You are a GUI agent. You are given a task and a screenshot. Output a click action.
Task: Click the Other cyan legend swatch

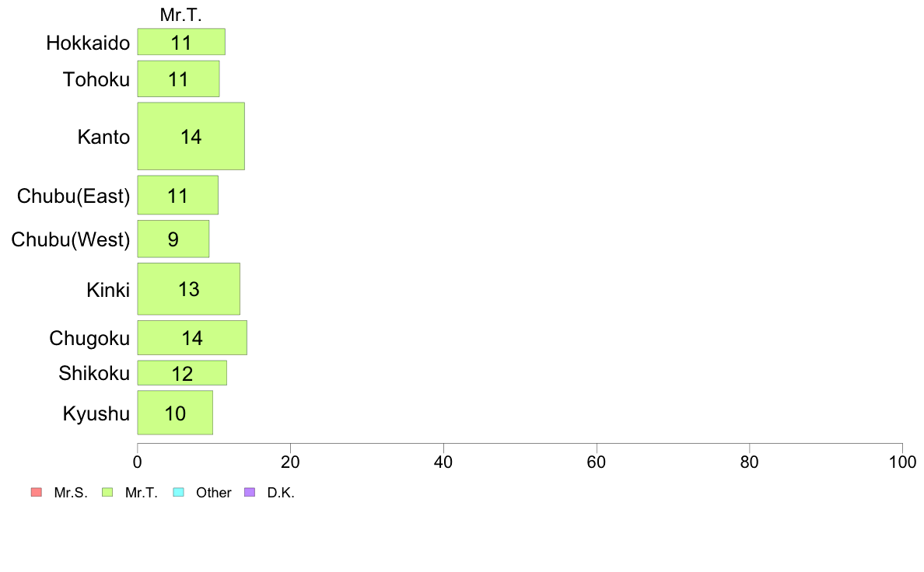pos(179,492)
